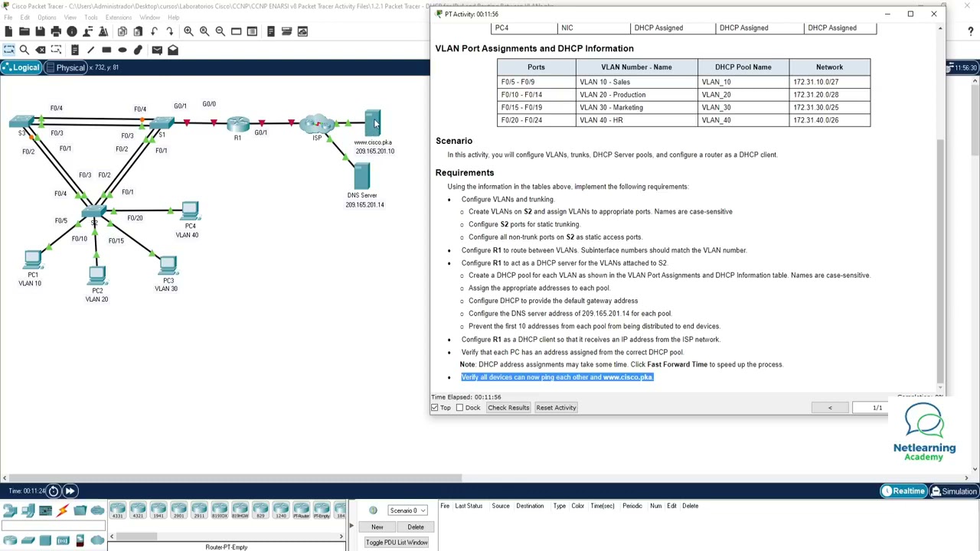Switch to Physical workspace view
Screen dimensions: 980x551
click(x=66, y=67)
